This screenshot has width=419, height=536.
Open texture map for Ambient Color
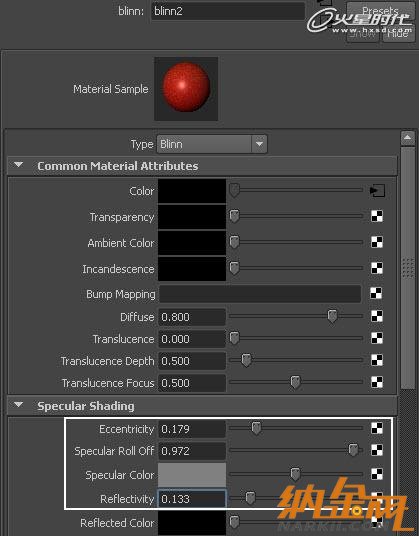377,242
